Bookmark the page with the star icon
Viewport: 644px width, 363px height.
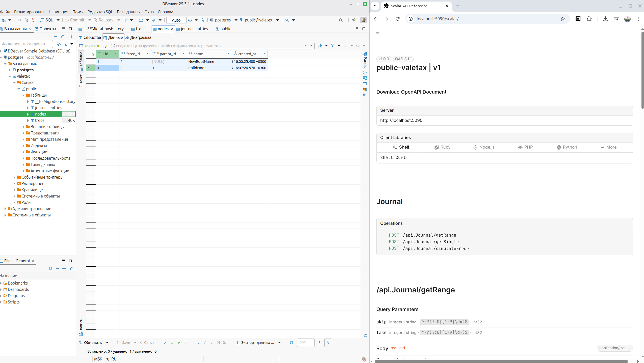point(563,19)
